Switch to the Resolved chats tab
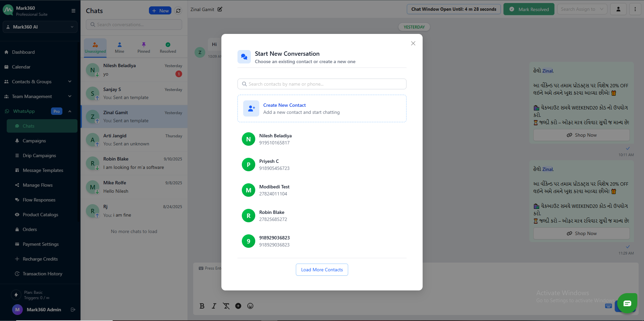Viewport: 644px width, 321px height. pyautogui.click(x=168, y=48)
